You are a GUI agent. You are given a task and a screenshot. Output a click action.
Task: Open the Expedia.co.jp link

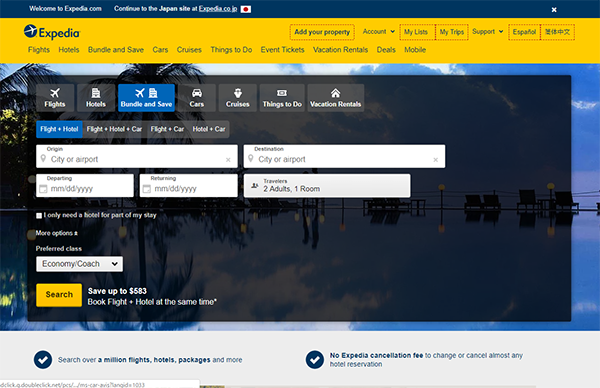218,8
